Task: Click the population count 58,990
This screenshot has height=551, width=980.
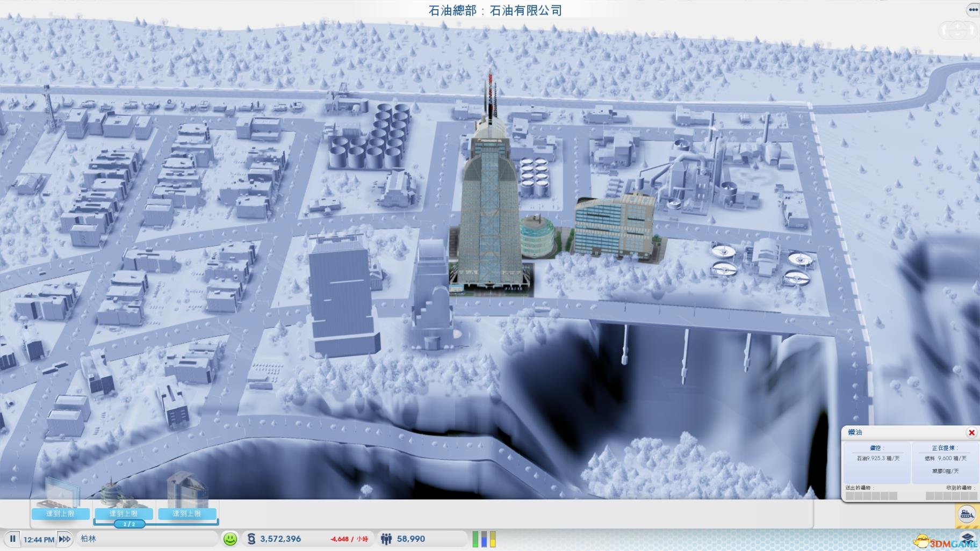Action: [x=411, y=539]
